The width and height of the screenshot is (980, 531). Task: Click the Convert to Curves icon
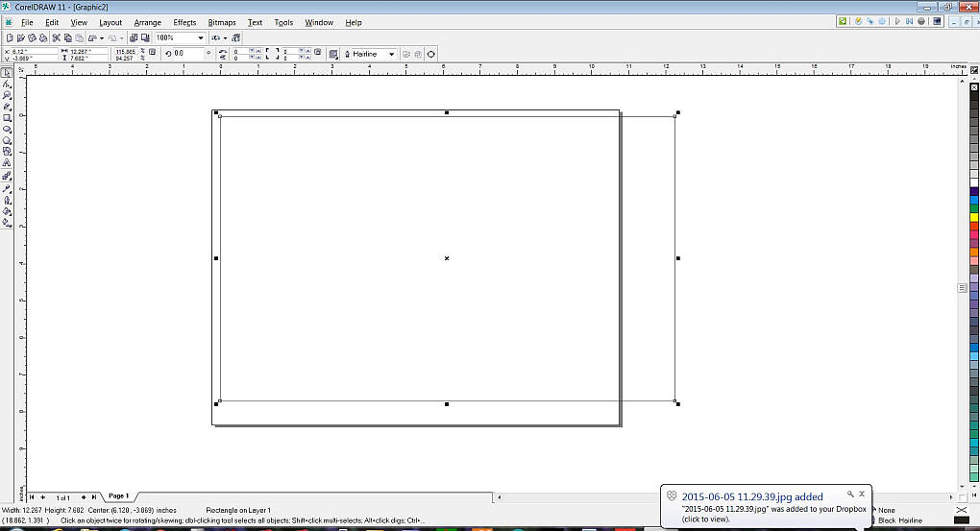coord(430,55)
